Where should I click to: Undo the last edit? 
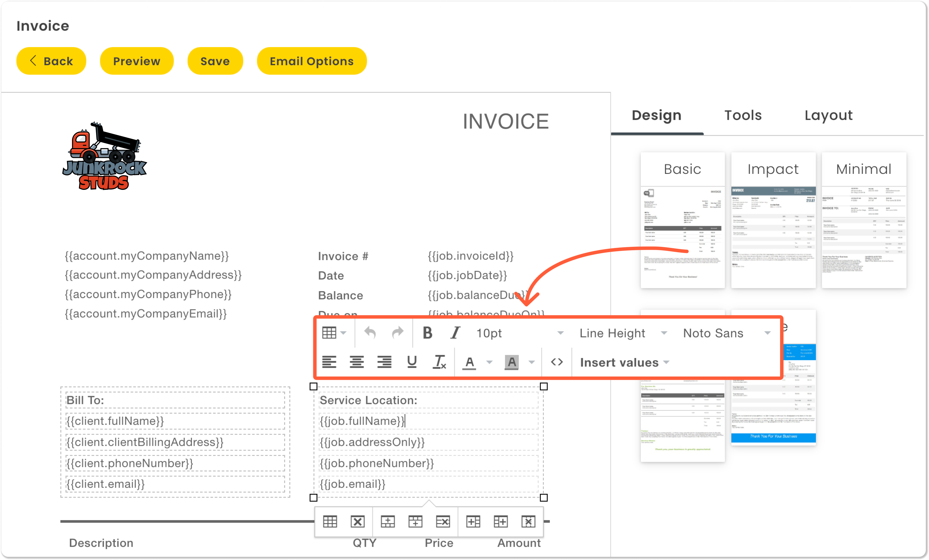tap(370, 333)
